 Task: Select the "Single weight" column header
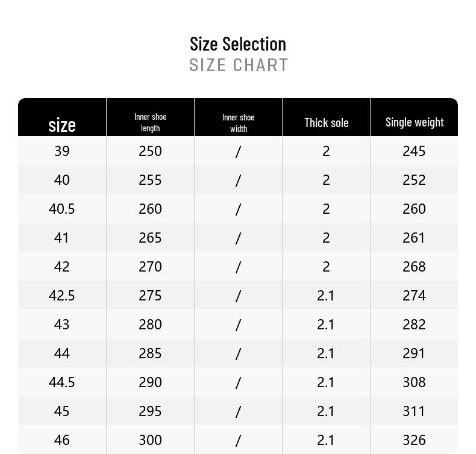pyautogui.click(x=415, y=122)
